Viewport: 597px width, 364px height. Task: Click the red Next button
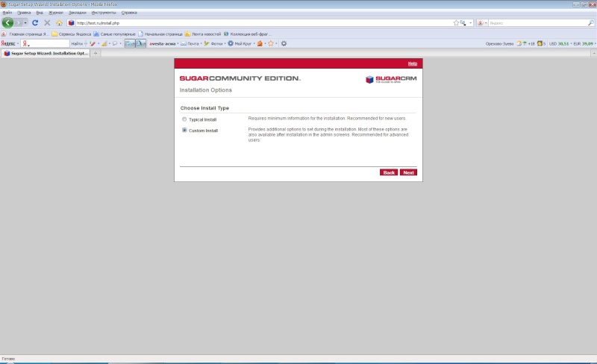408,172
